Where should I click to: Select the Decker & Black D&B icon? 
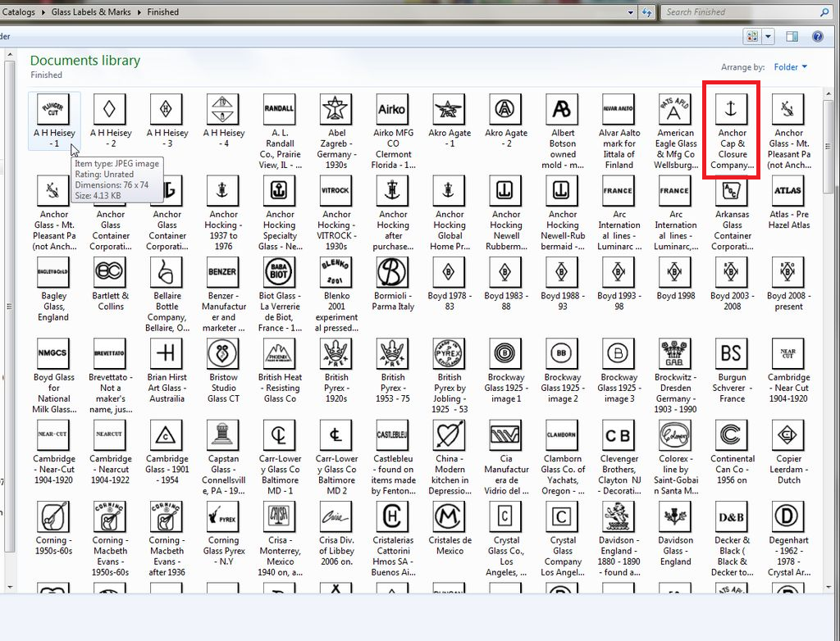[732, 517]
